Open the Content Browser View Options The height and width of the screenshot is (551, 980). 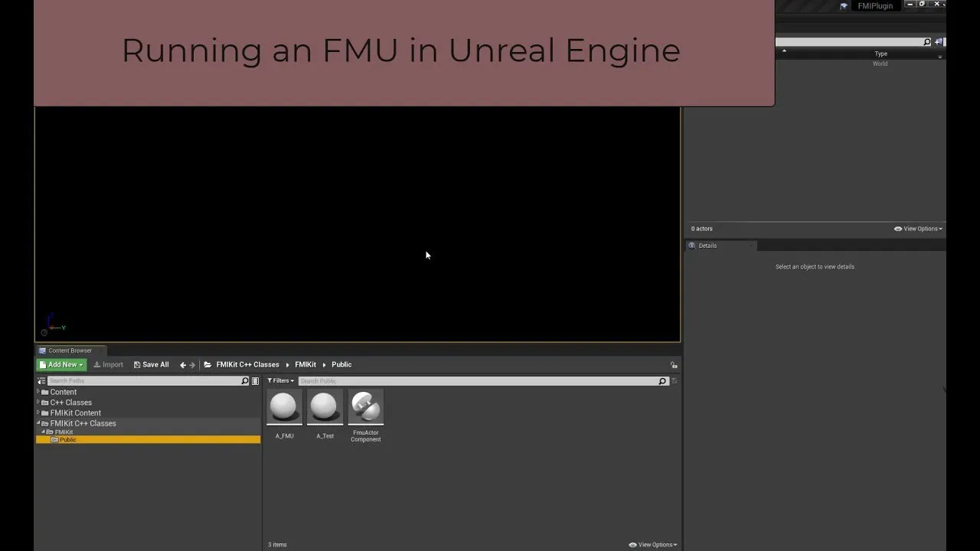[653, 545]
